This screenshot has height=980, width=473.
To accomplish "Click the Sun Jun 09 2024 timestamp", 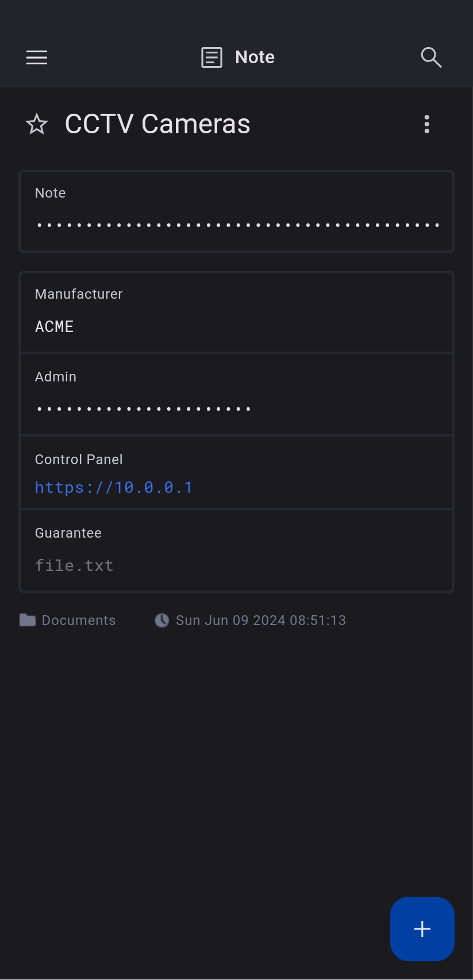I will [x=261, y=620].
